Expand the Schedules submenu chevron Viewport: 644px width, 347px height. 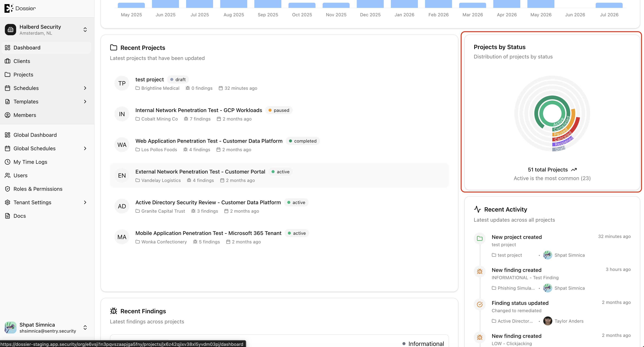[85, 88]
